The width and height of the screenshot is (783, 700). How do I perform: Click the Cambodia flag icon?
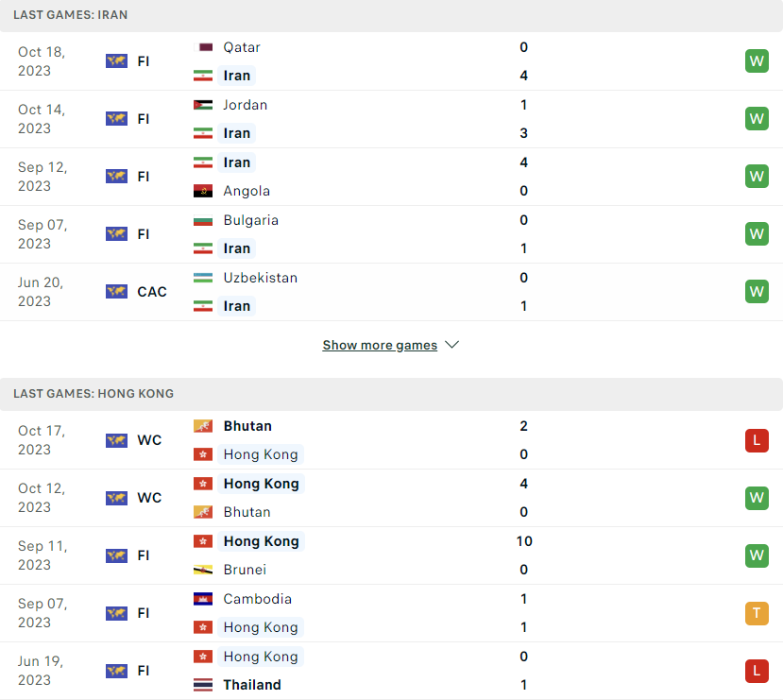coord(203,599)
